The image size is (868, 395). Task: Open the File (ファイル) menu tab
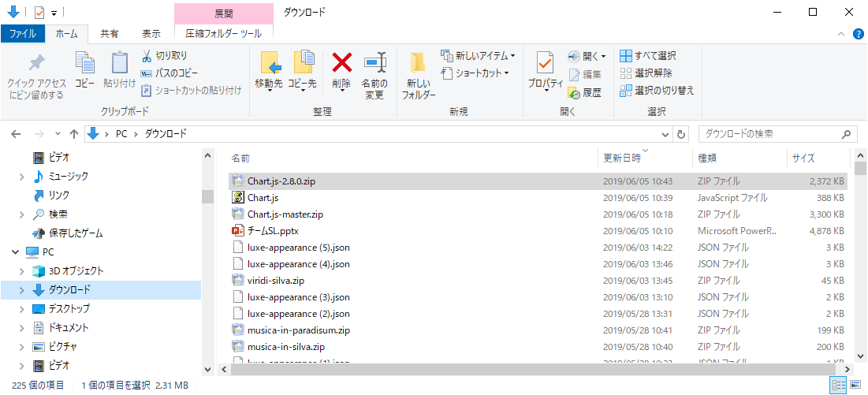[x=22, y=34]
